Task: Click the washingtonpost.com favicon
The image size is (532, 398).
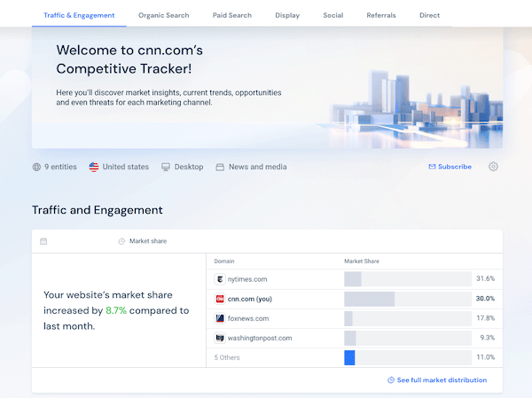Action: tap(220, 338)
